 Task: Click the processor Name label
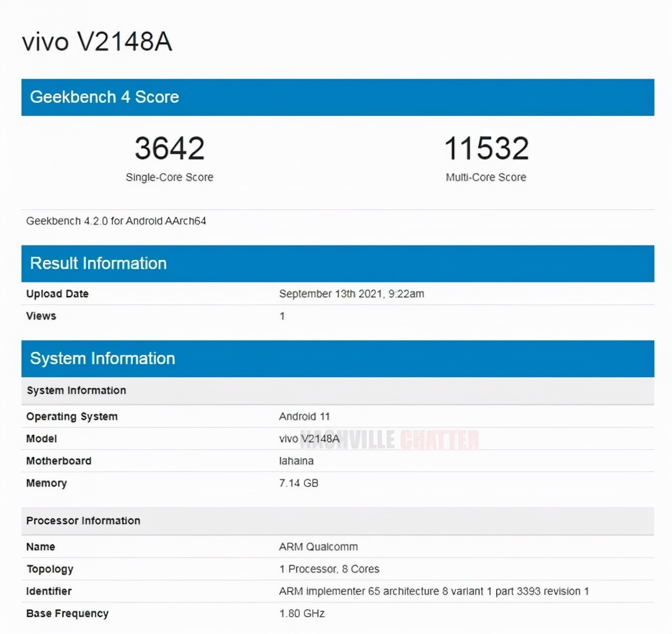click(x=40, y=547)
